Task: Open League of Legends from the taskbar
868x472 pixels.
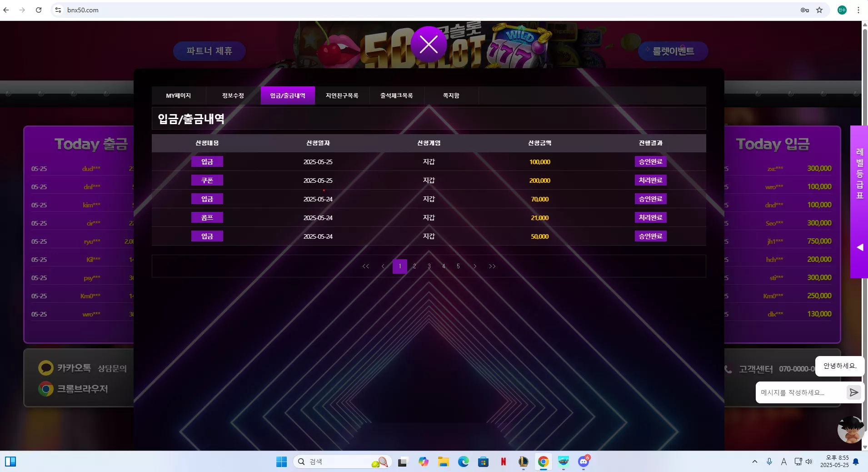Action: (523, 462)
